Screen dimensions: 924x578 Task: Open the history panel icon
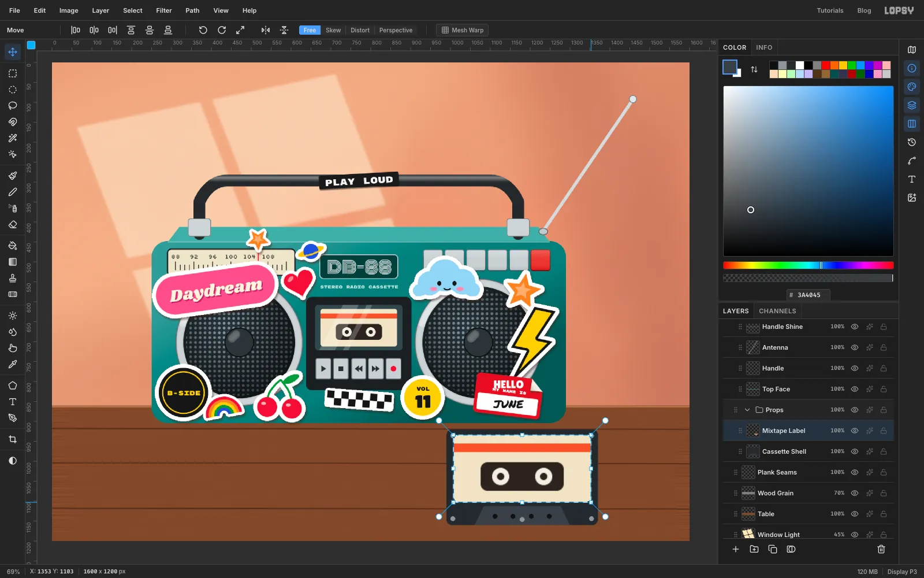pos(912,142)
